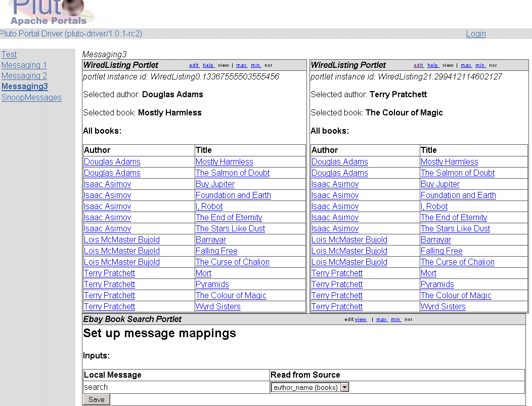Click Douglas Adams beside Mostly Harmless, left portlet
Image resolution: width=532 pixels, height=406 pixels.
coord(112,161)
